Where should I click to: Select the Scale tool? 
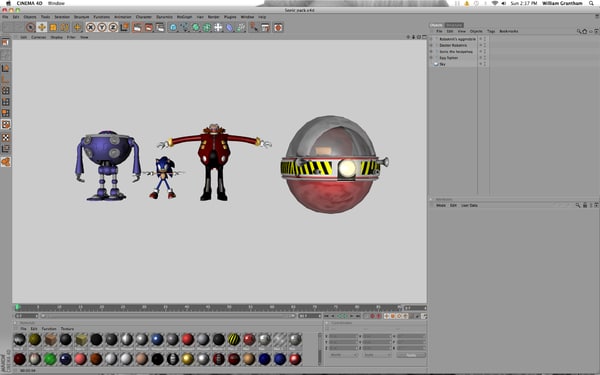coord(53,27)
